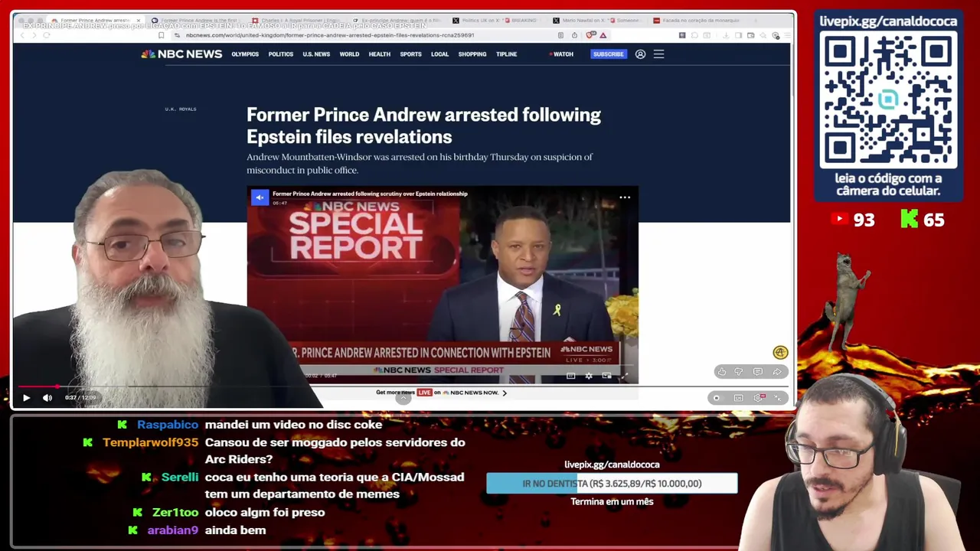The image size is (980, 551).
Task: Click the browser back arrow
Action: tap(21, 35)
